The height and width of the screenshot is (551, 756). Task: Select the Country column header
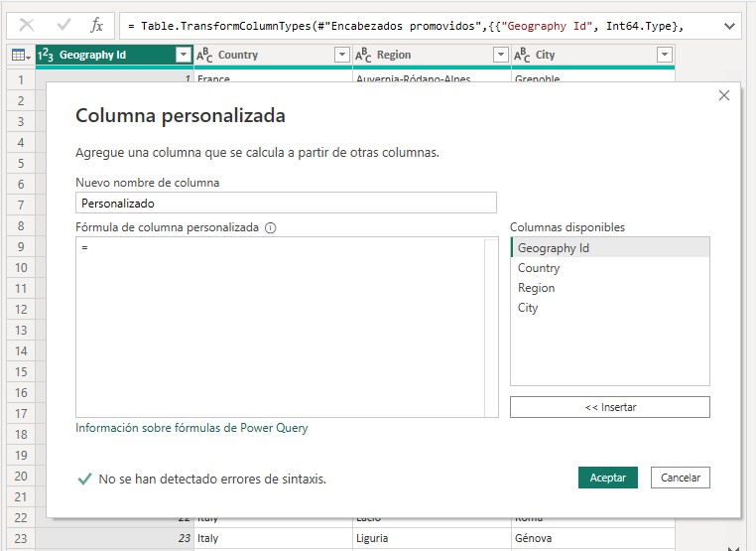[273, 55]
